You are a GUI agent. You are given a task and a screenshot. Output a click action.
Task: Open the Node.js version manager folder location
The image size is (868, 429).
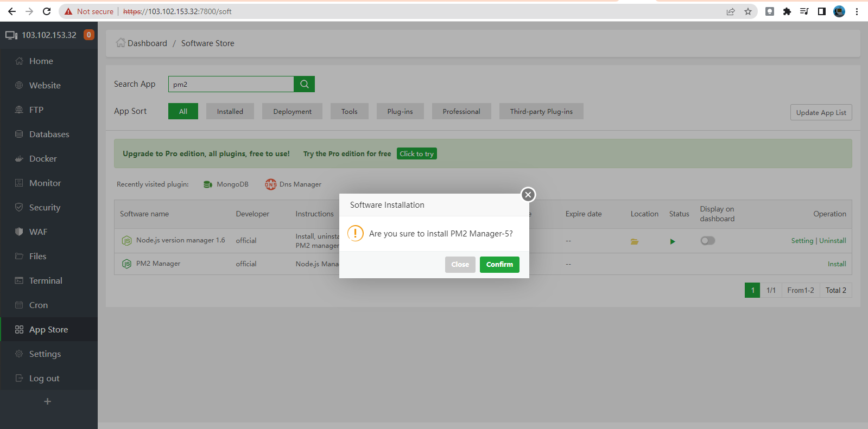click(634, 241)
